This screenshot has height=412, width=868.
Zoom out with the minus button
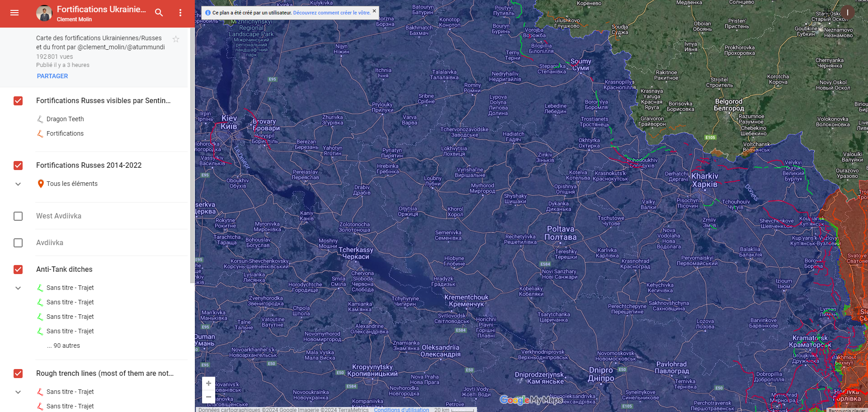point(208,397)
